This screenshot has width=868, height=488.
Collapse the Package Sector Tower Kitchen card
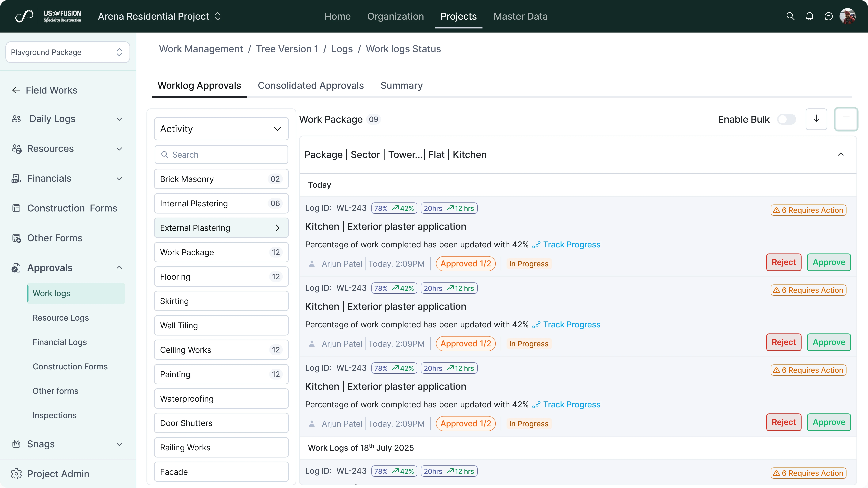point(841,154)
